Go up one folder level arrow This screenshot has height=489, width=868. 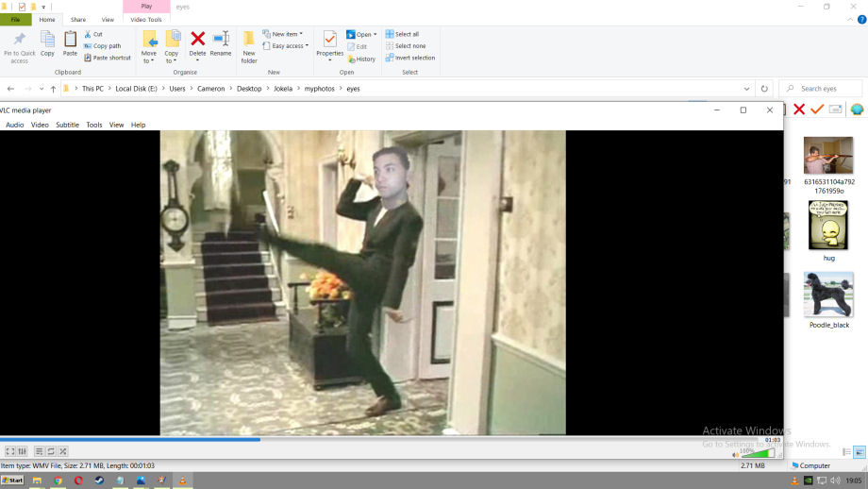53,89
